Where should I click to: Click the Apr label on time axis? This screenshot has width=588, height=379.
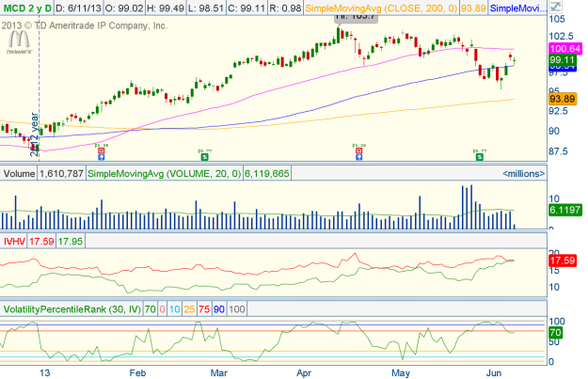tap(304, 373)
